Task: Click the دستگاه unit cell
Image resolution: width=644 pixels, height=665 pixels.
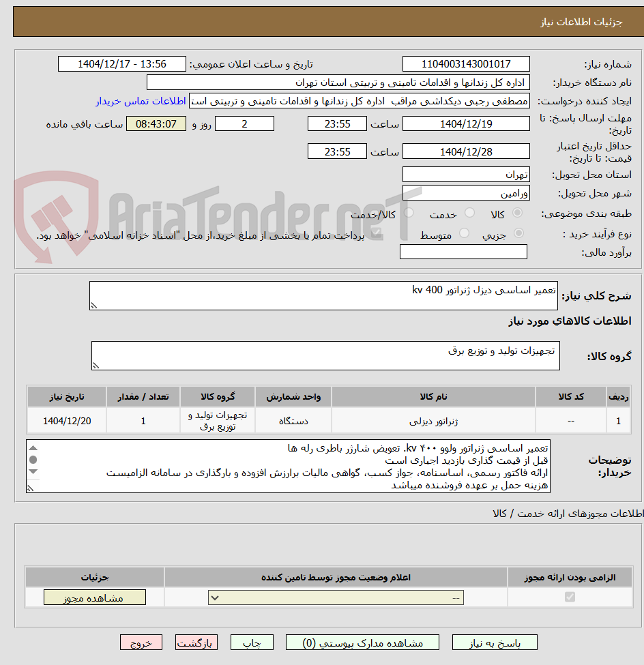Action: [x=293, y=421]
